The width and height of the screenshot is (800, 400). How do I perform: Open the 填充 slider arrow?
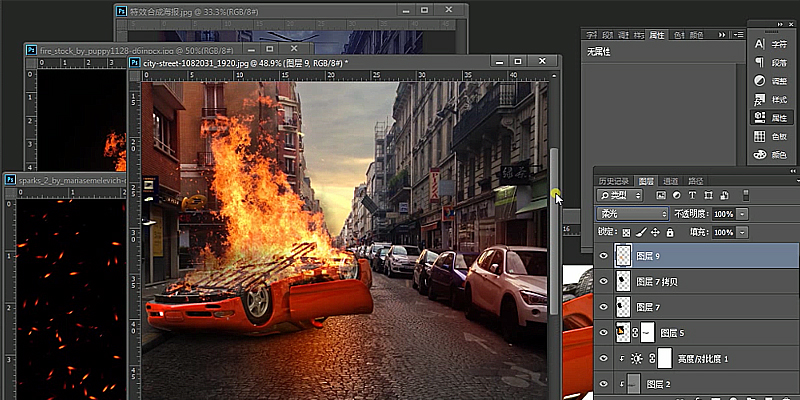click(x=742, y=232)
